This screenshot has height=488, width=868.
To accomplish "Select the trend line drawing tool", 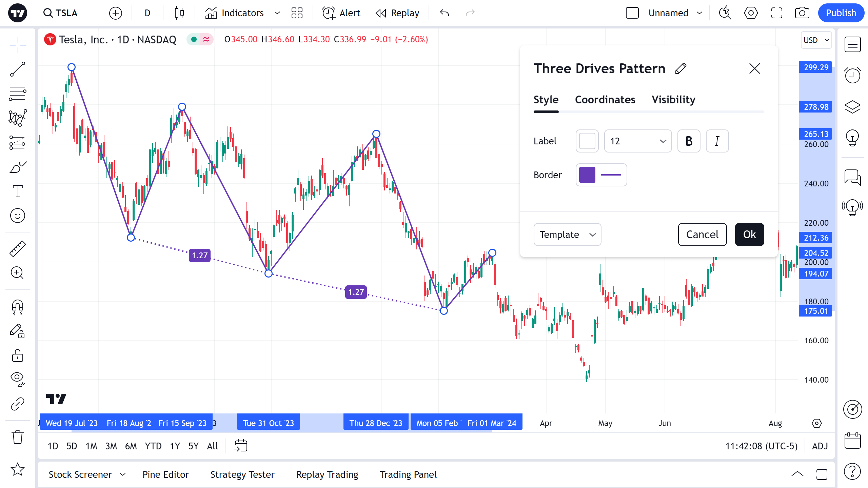I will [18, 69].
